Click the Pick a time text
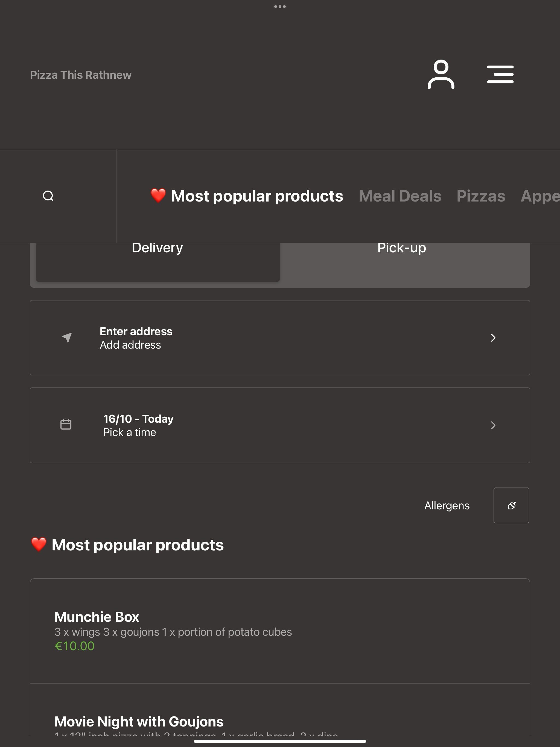The image size is (560, 747). [x=130, y=432]
